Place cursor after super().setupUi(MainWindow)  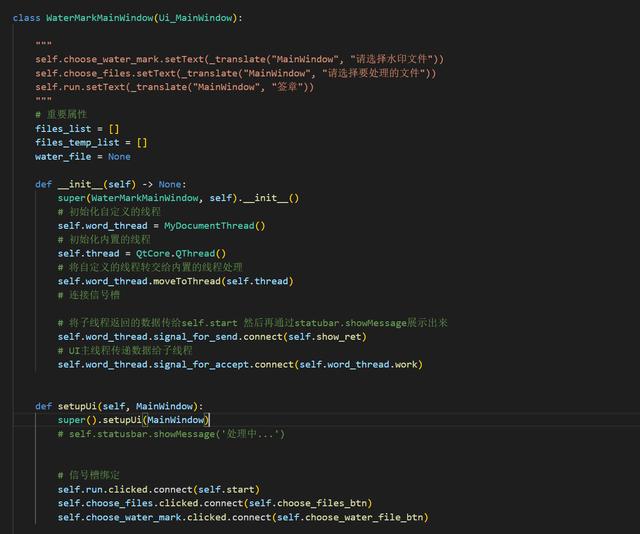pos(209,420)
